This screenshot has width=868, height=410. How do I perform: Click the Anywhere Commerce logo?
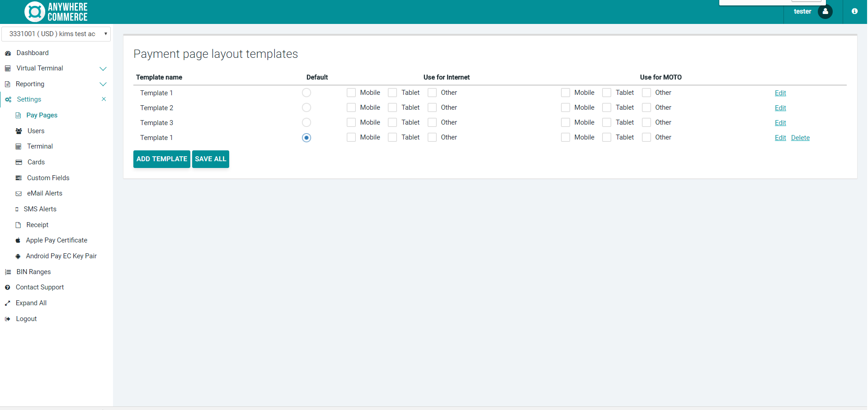click(56, 12)
